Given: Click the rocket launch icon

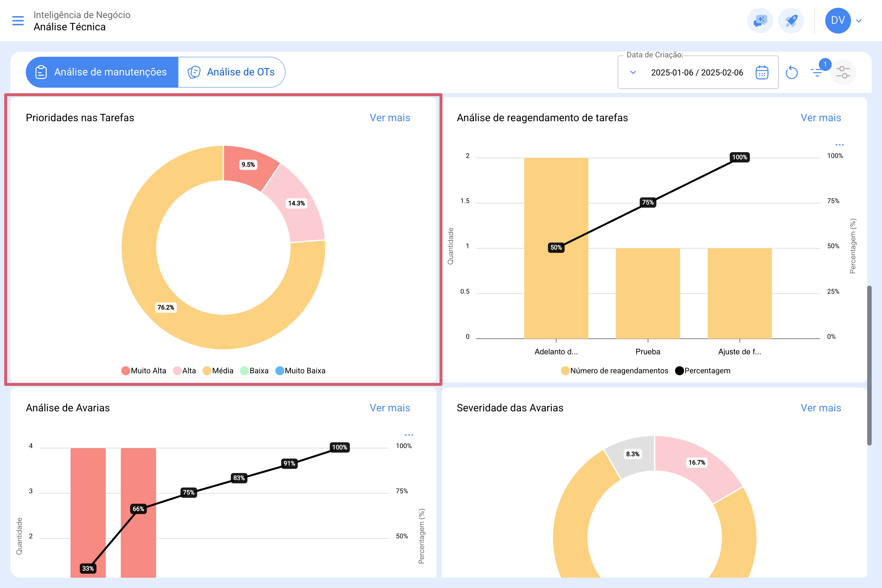Looking at the screenshot, I should click(791, 21).
